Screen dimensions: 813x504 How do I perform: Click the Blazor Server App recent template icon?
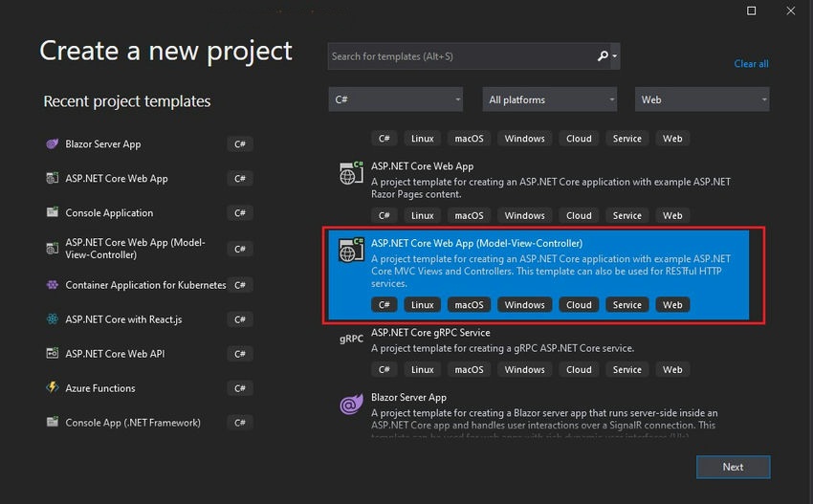[52, 143]
